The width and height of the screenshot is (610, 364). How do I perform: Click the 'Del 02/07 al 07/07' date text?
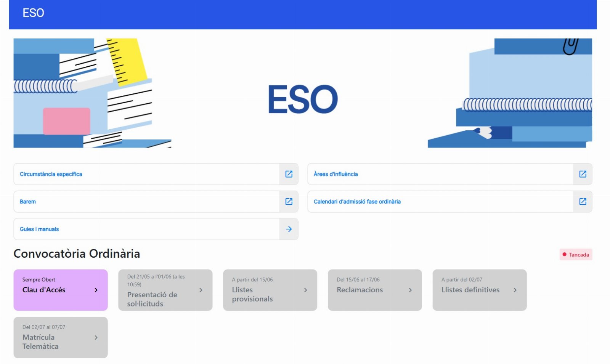[44, 327]
